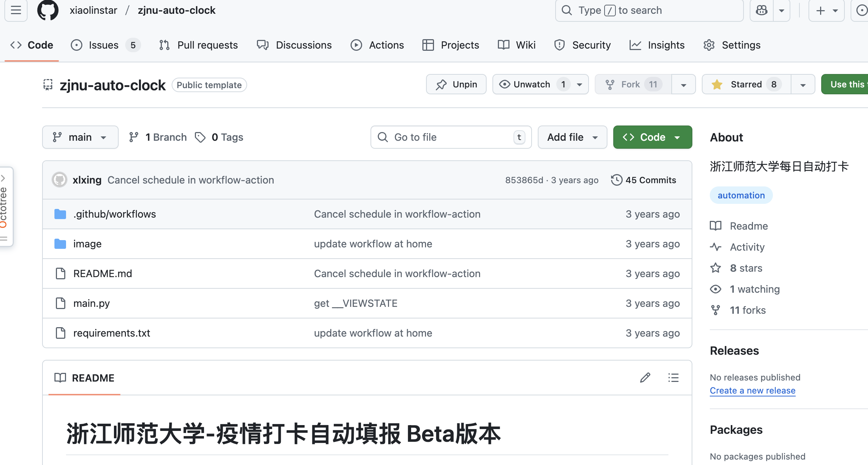Click Create a new release link
868x465 pixels.
coord(752,391)
